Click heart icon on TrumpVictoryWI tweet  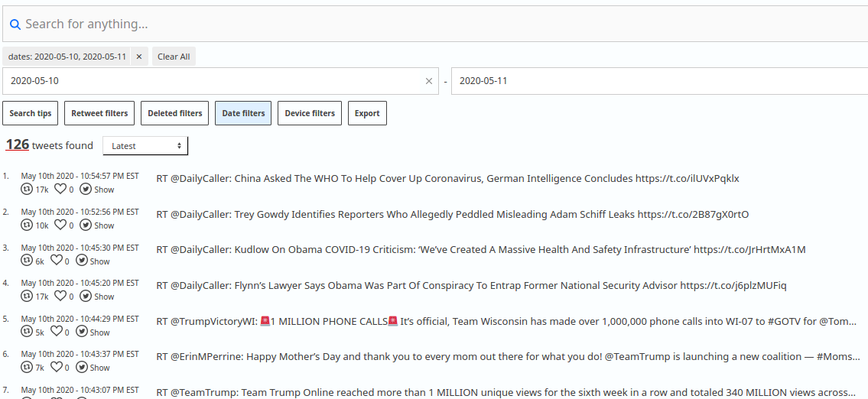[57, 332]
